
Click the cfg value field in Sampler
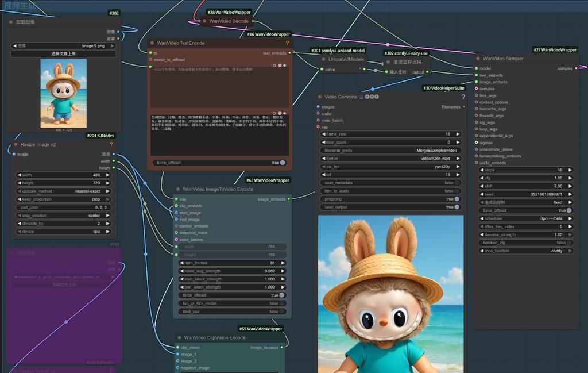coord(526,178)
